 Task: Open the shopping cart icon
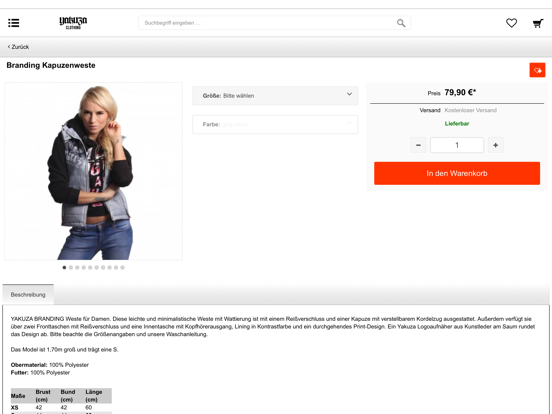tap(538, 23)
